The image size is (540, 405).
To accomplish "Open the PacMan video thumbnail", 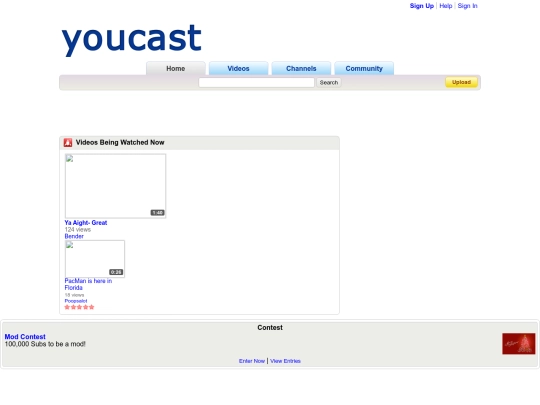I will (95, 259).
